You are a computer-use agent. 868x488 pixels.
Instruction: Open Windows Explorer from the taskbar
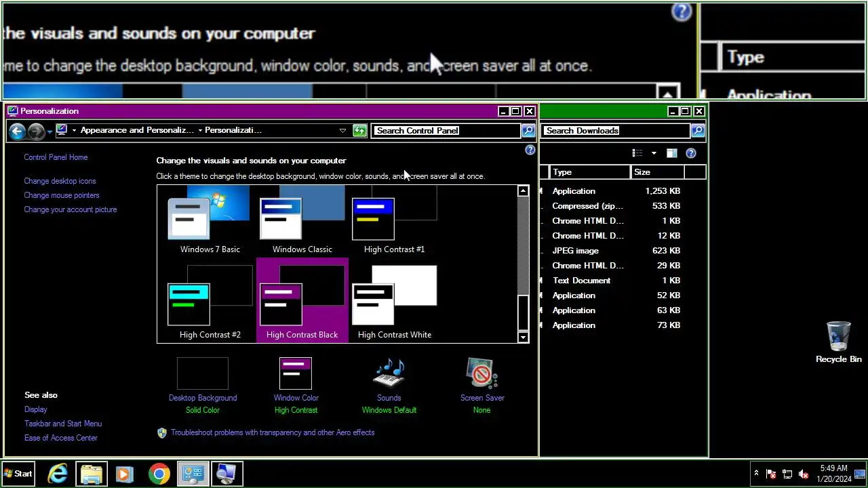tap(91, 474)
